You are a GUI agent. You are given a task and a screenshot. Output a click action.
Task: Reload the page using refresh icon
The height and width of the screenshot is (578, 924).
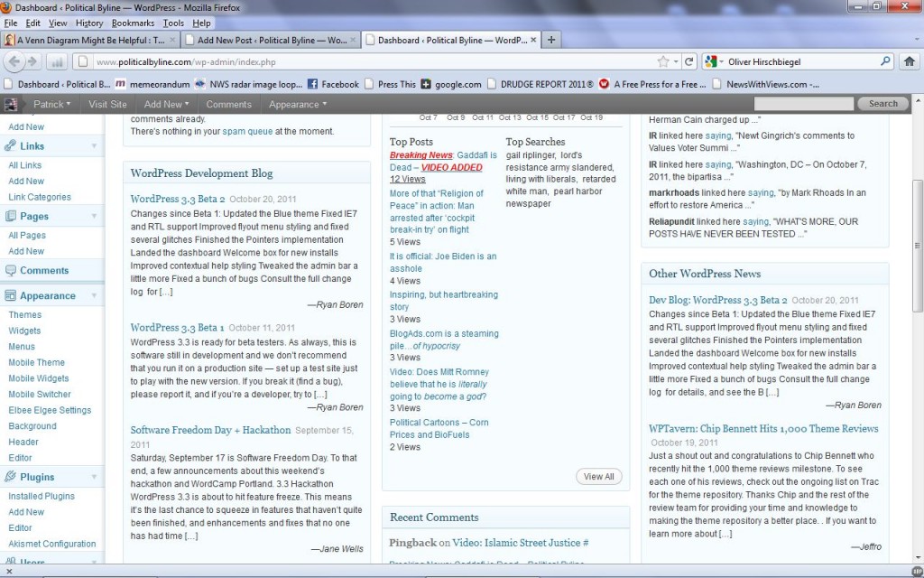(688, 61)
